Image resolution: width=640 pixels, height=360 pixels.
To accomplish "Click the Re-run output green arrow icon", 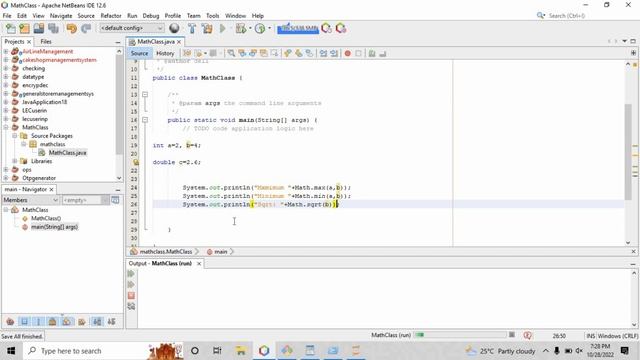I will tap(131, 274).
